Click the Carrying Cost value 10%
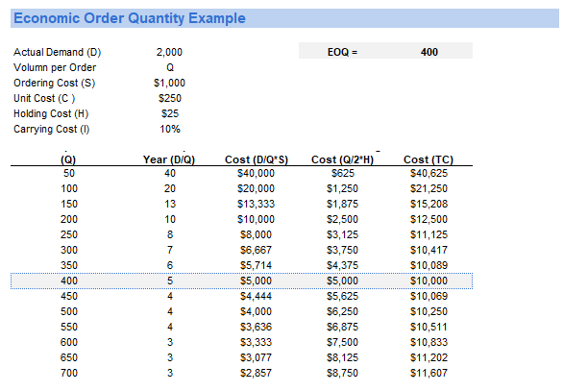Screen dimensions: 588x391 pos(169,129)
